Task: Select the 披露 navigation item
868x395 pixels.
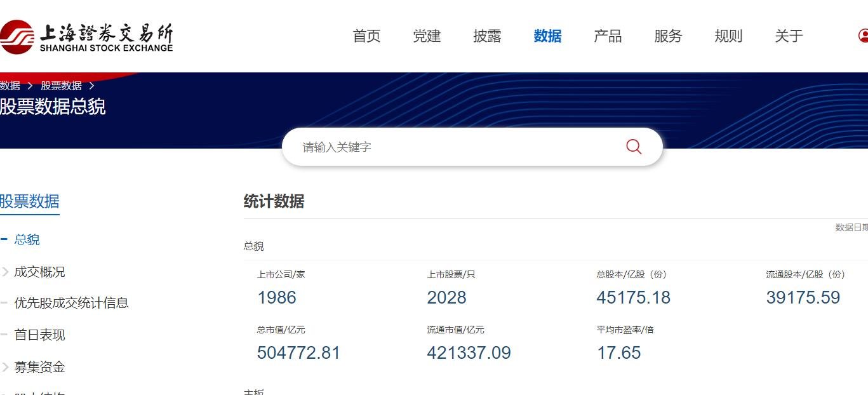Action: click(x=486, y=36)
